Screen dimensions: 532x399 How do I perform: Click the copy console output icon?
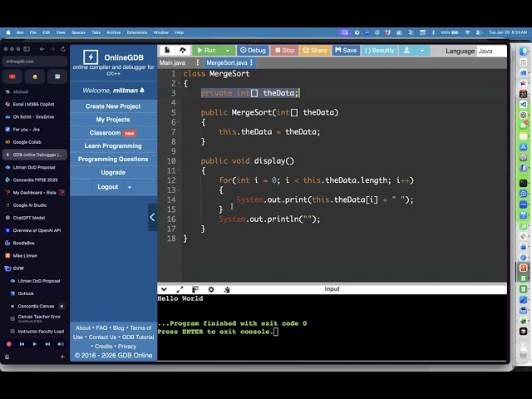(227, 289)
